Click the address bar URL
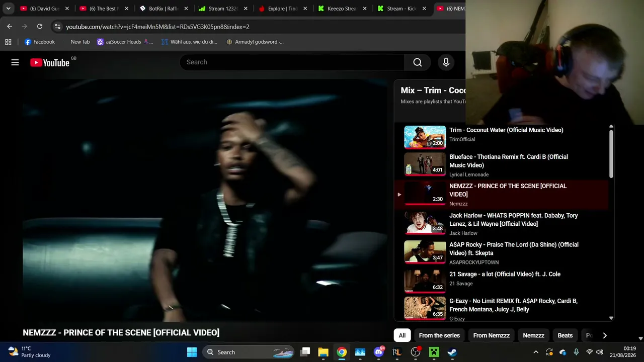The height and width of the screenshot is (362, 644). point(158,27)
